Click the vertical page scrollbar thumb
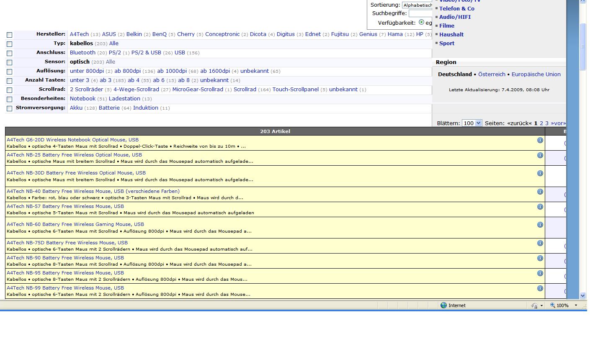Viewport: 603px width, 364px height. click(582, 46)
